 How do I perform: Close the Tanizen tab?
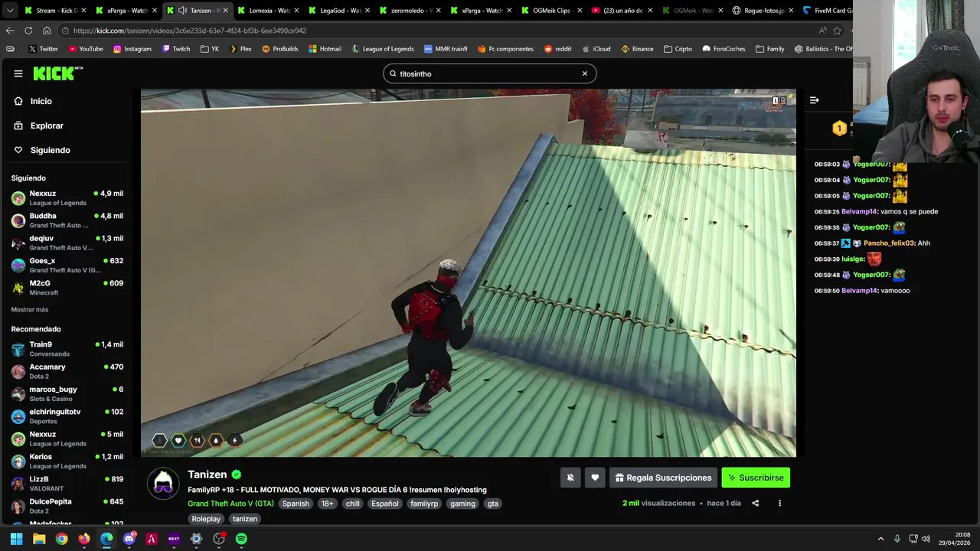click(x=225, y=11)
